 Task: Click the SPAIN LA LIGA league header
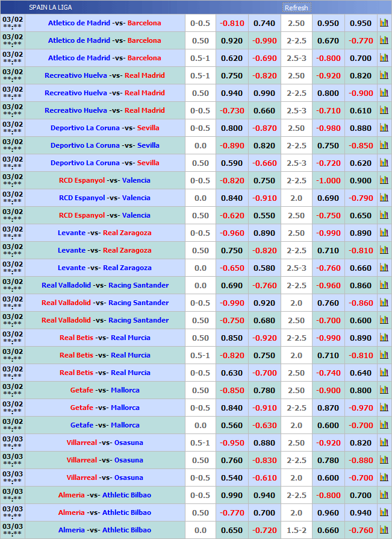(51, 8)
